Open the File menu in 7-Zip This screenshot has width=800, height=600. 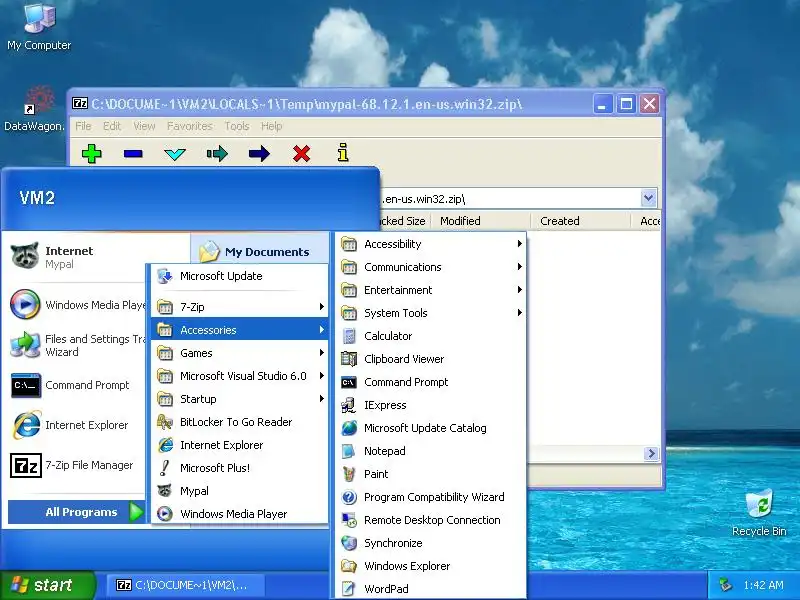coord(83,126)
